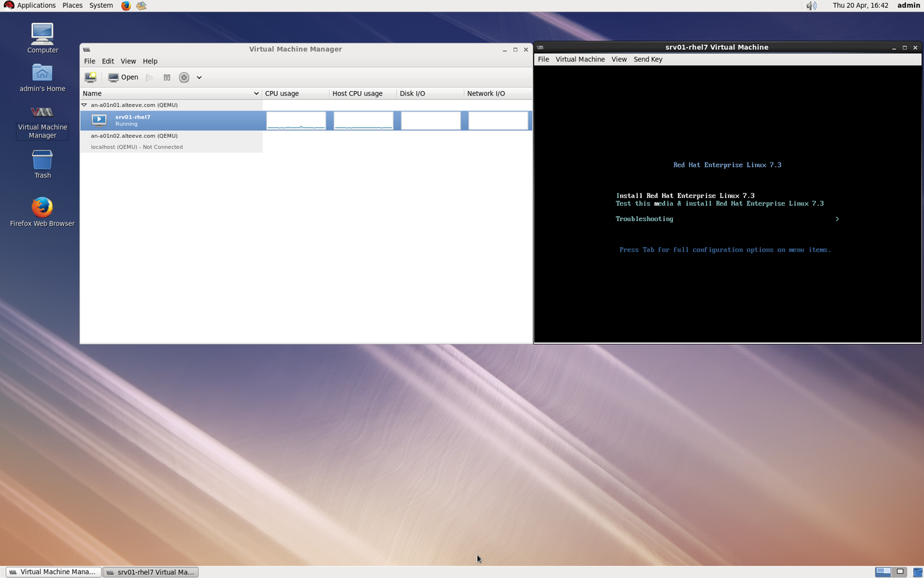
Task: Click the volume speaker icon in panel
Action: pyautogui.click(x=811, y=5)
